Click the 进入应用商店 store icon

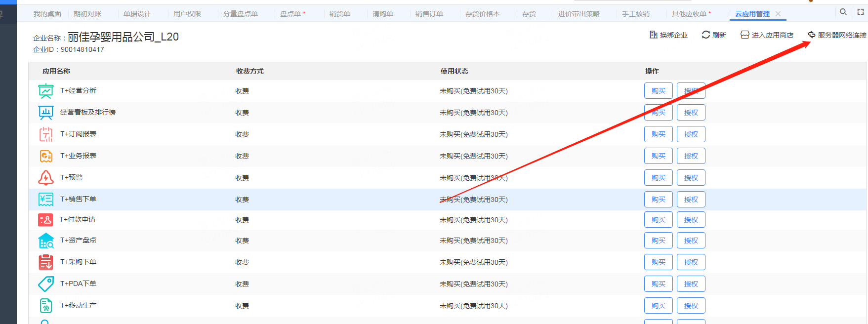point(745,35)
